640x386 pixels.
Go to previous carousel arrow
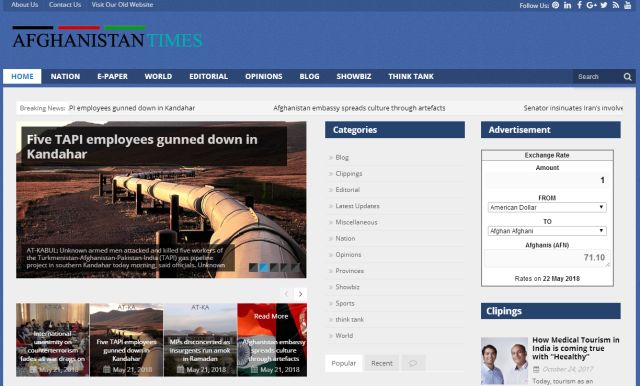click(286, 294)
